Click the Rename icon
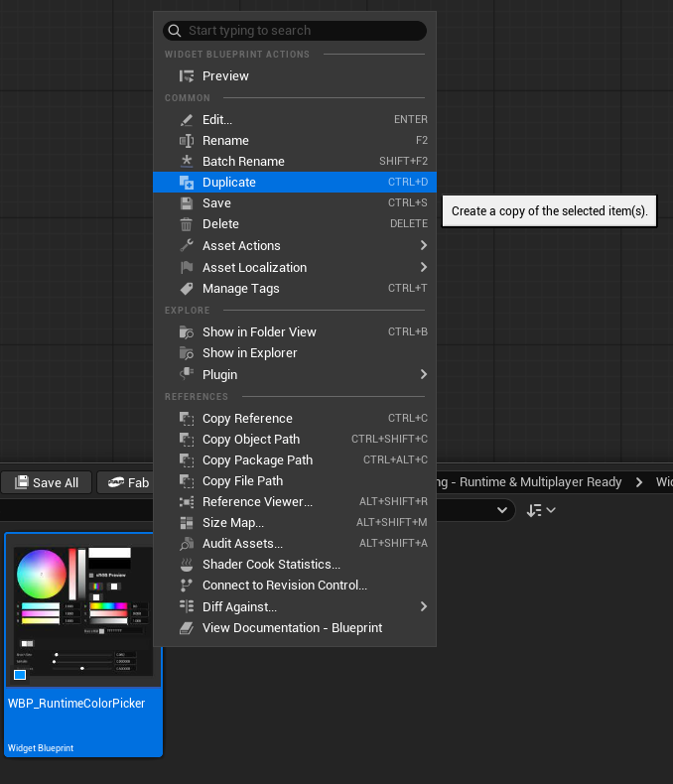The width and height of the screenshot is (673, 784). (187, 141)
